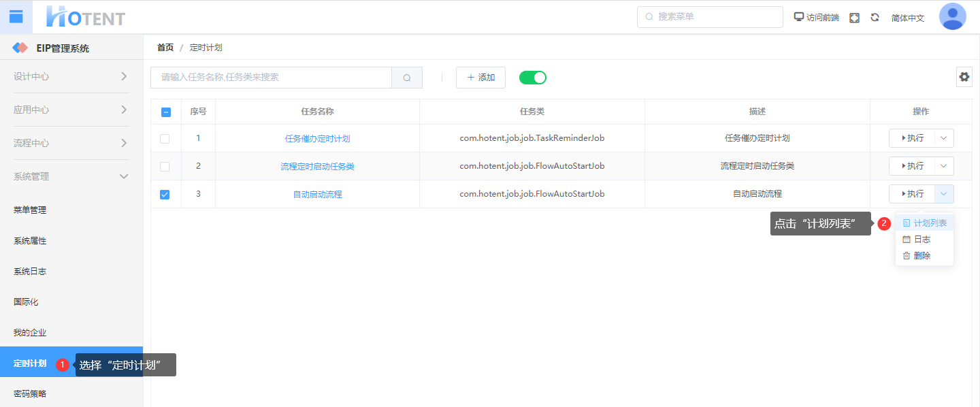Open the table settings gear icon
The image size is (980, 407).
pos(964,77)
